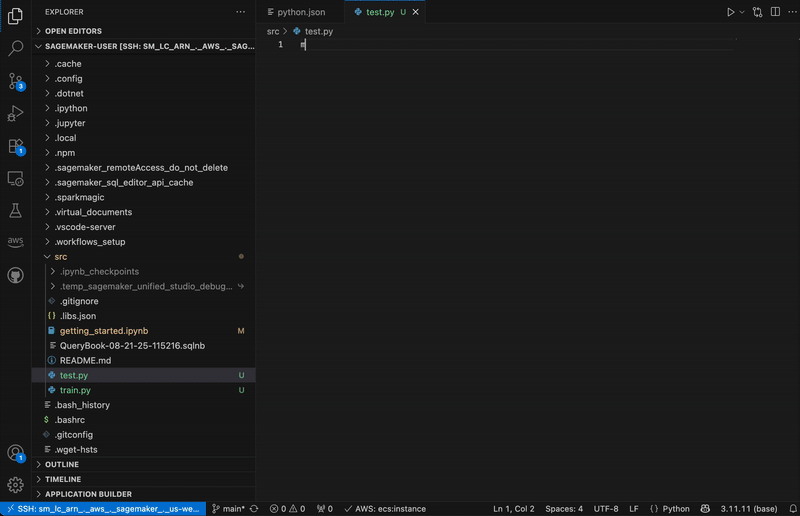800x516 pixels.
Task: Open Run and Debug view
Action: tap(15, 113)
